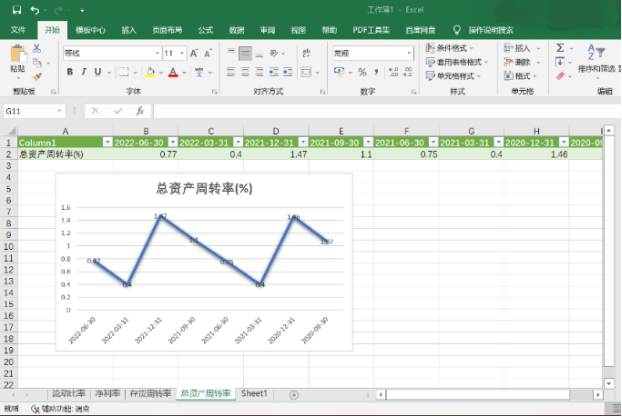Align text right

pos(259,72)
